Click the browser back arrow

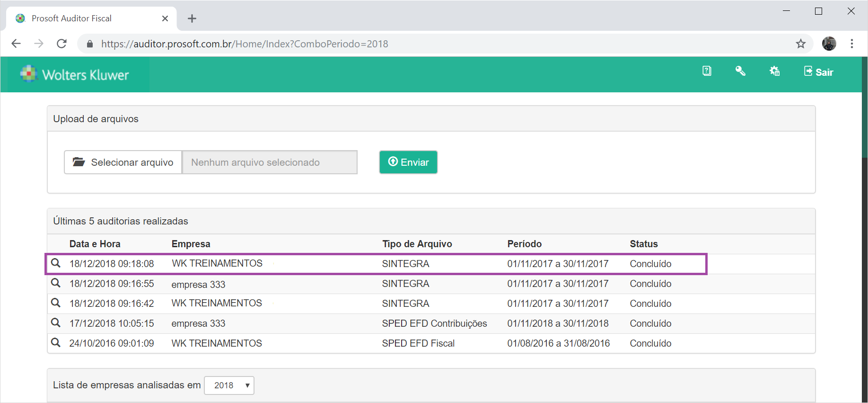(16, 44)
